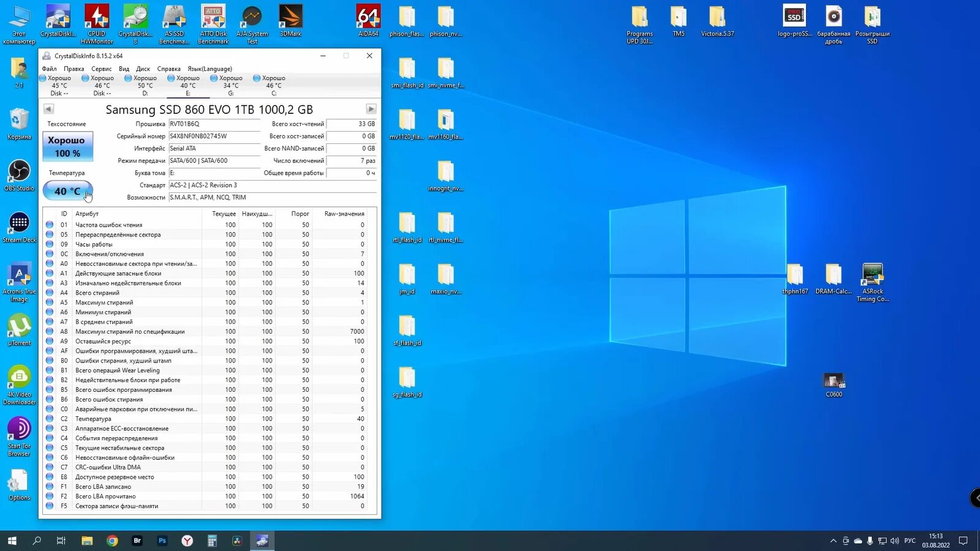Click the volume icon in system tray
This screenshot has height=551, width=980.
pyautogui.click(x=895, y=541)
